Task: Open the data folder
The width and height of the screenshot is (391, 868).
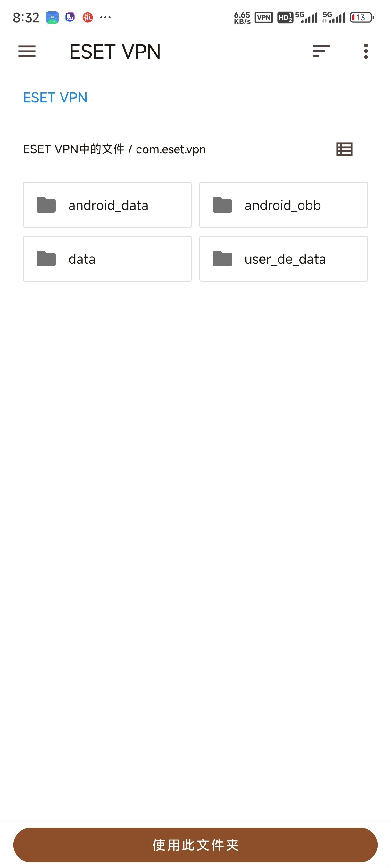Action: [107, 259]
